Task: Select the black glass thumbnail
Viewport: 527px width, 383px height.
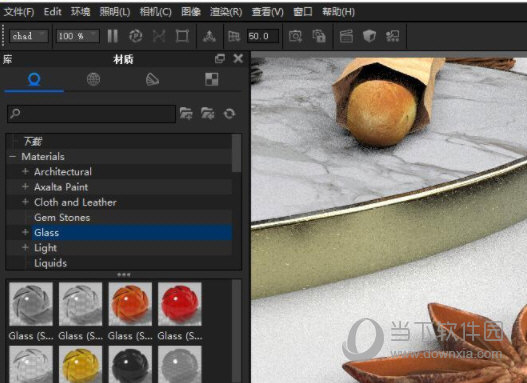Action: [130, 365]
